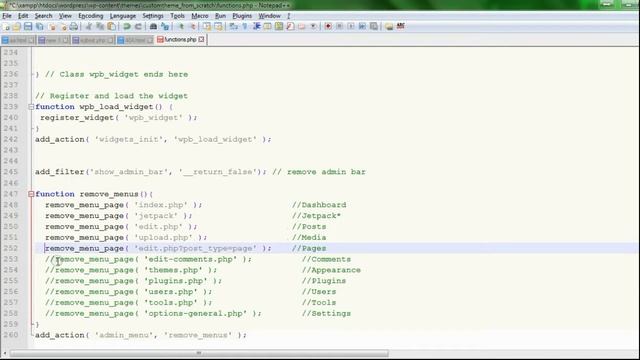
Task: Close the functions.php tab
Action: point(202,40)
